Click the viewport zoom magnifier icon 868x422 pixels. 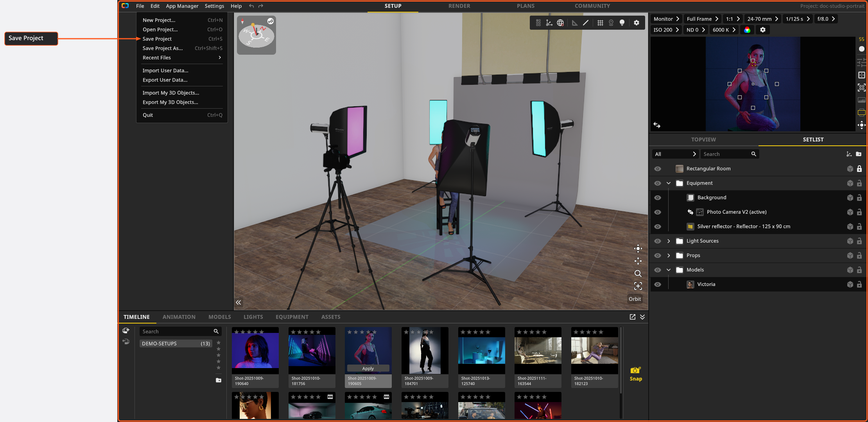point(638,274)
